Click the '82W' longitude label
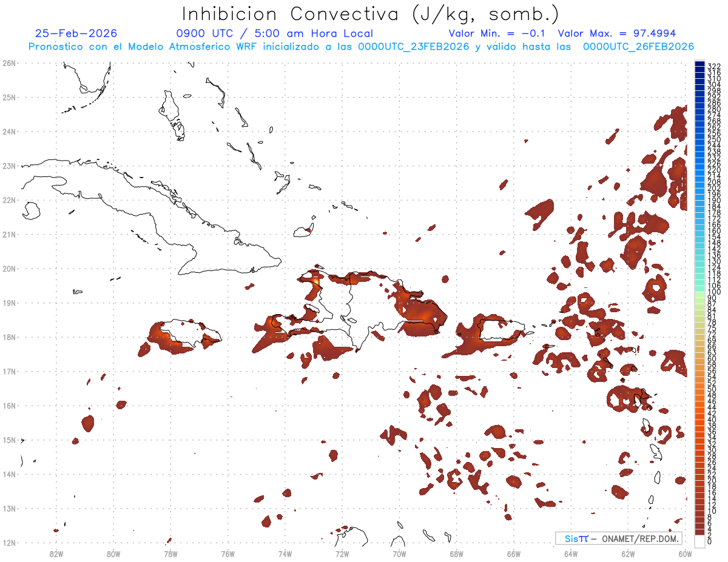This screenshot has width=728, height=562. pyautogui.click(x=56, y=554)
